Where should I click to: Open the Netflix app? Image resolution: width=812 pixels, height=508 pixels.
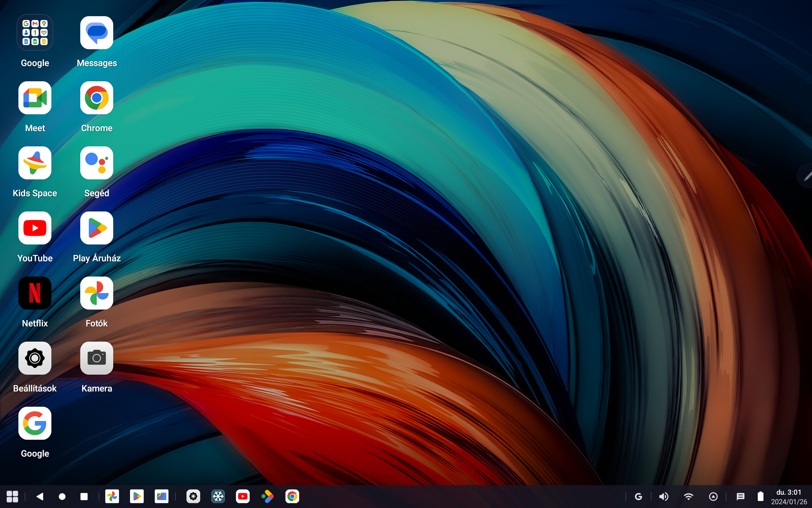pos(35,293)
